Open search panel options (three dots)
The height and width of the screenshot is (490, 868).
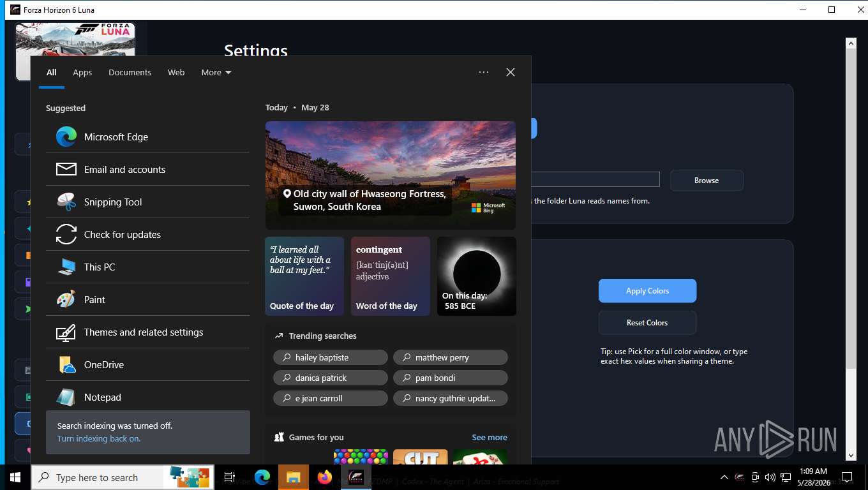click(484, 72)
